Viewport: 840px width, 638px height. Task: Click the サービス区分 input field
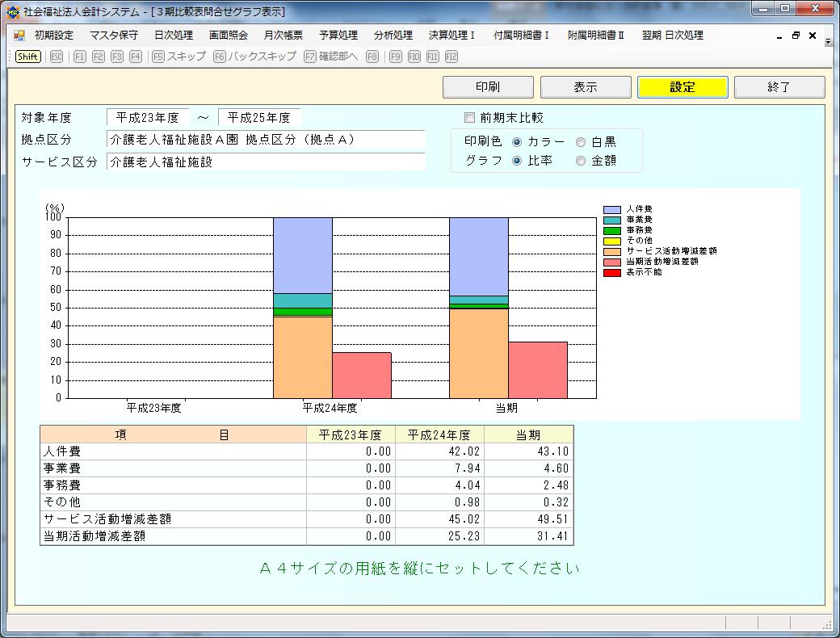pos(265,162)
